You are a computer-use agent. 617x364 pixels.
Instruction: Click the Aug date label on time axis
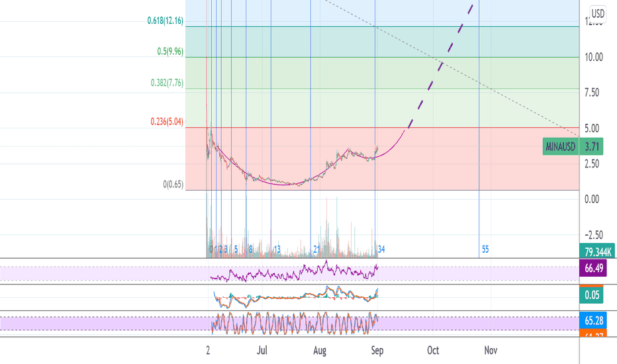320,350
